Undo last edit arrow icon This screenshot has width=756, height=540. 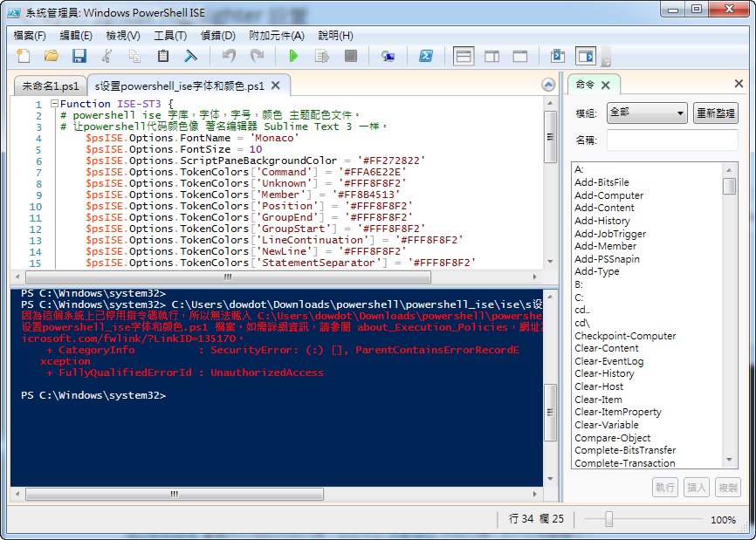click(229, 57)
